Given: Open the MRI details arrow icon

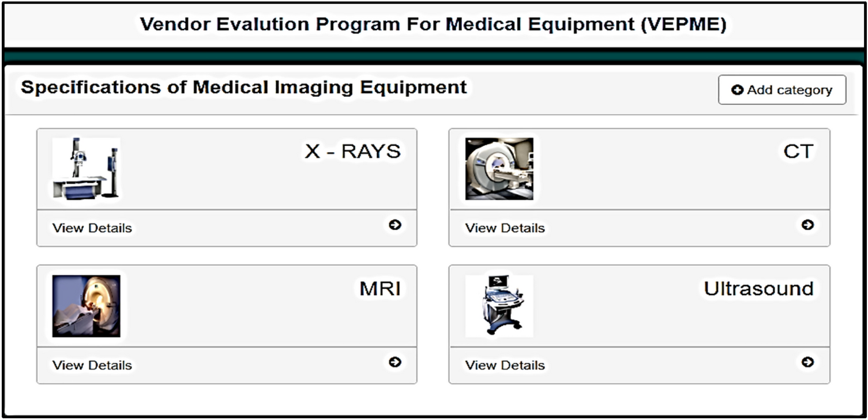Looking at the screenshot, I should click(396, 363).
